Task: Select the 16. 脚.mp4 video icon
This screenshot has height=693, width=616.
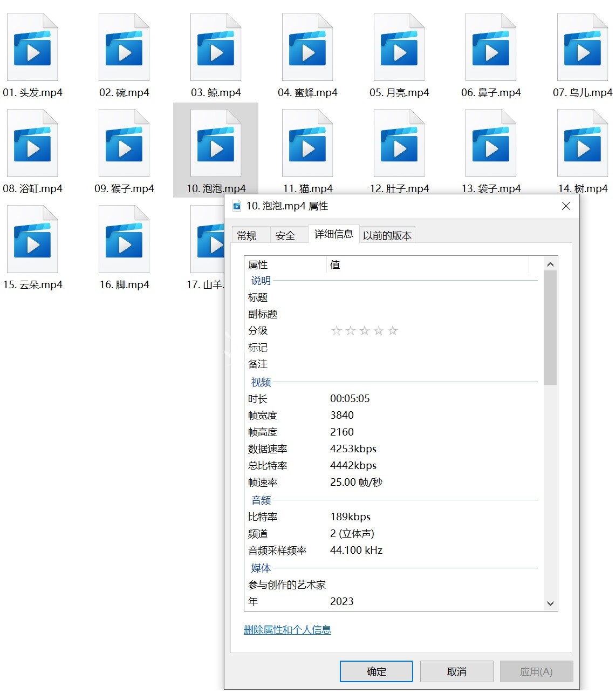Action: pyautogui.click(x=124, y=241)
